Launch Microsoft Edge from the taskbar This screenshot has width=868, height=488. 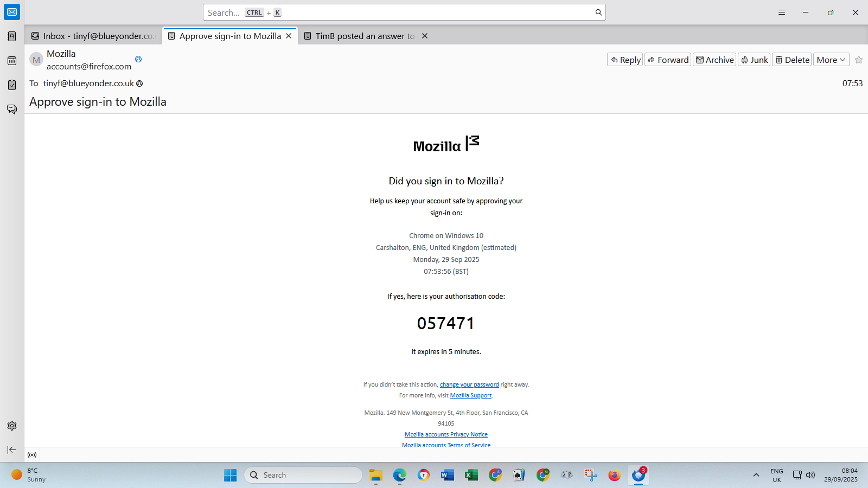[400, 475]
